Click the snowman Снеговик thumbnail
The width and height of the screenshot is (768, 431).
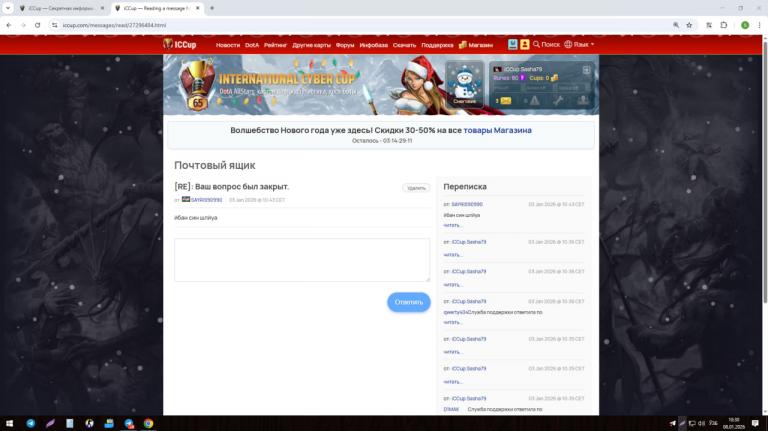pos(464,84)
